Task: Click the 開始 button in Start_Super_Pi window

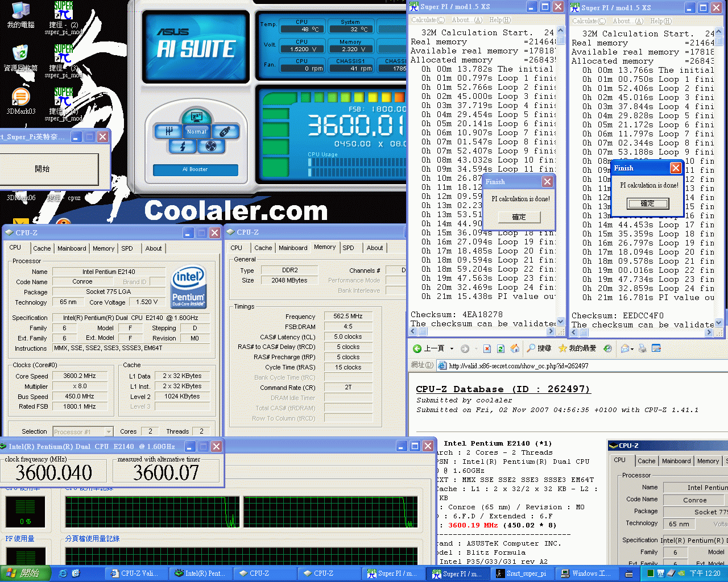Action: tap(42, 169)
